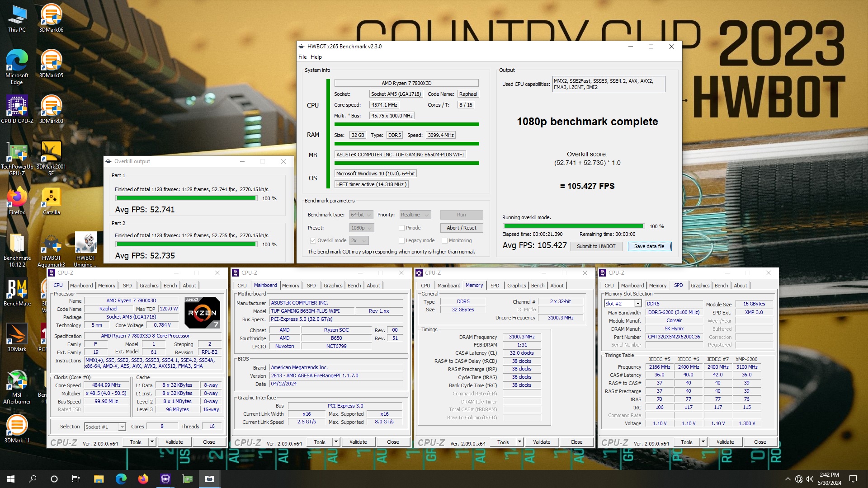This screenshot has height=488, width=868.
Task: Click the CPU-Z icon in the taskbar
Action: point(165,479)
